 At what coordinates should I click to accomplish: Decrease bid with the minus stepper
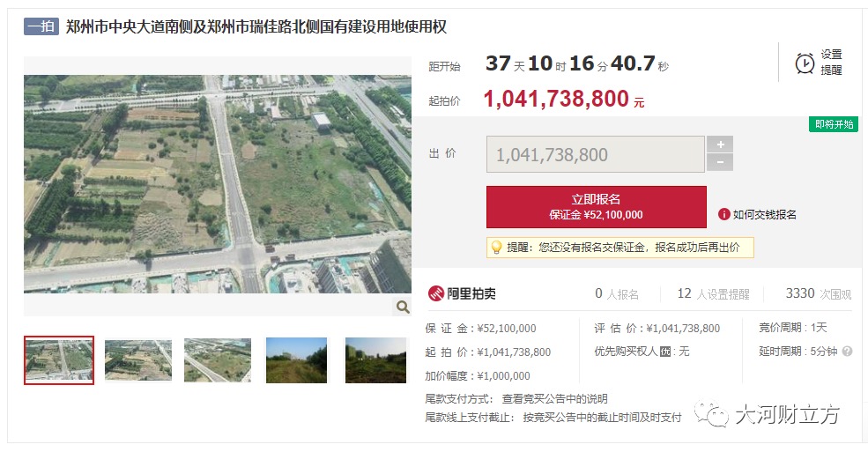(x=720, y=163)
